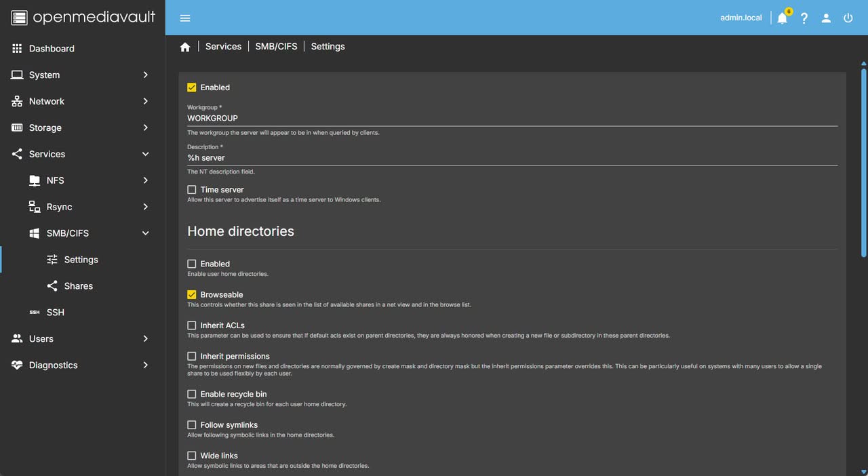This screenshot has width=868, height=476.
Task: Click the Settings sliders icon
Action: click(x=52, y=260)
